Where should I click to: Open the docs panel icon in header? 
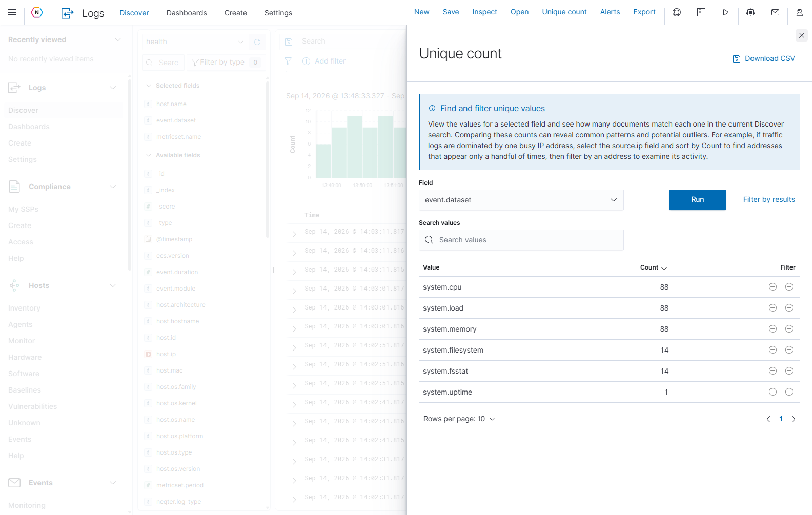coord(701,12)
